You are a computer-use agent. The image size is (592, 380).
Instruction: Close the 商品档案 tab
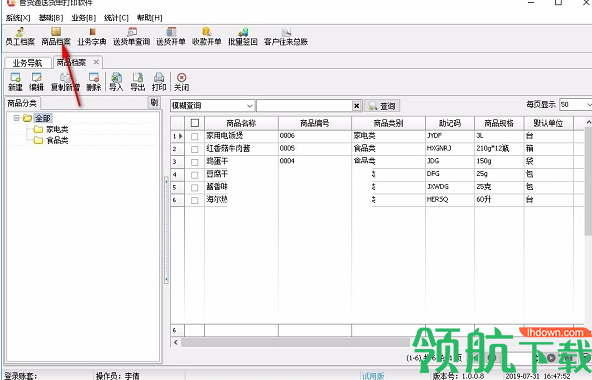coord(96,62)
